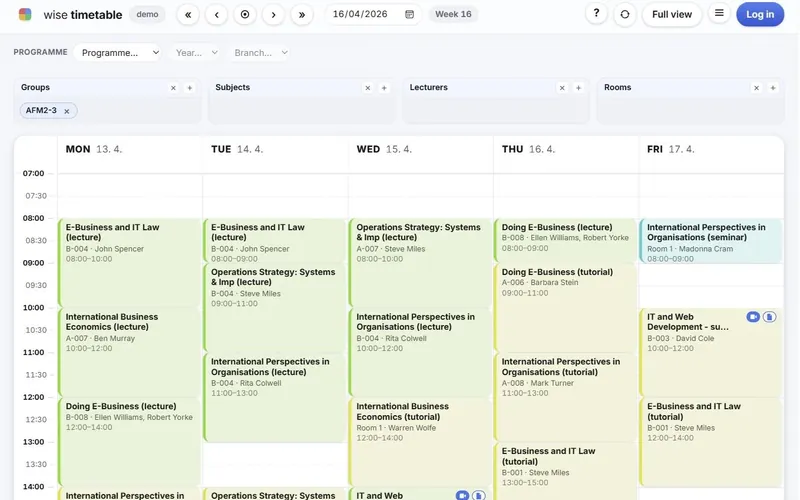Viewport: 800px width, 500px height.
Task: Select the THU 16. 4. day header
Action: (528, 149)
